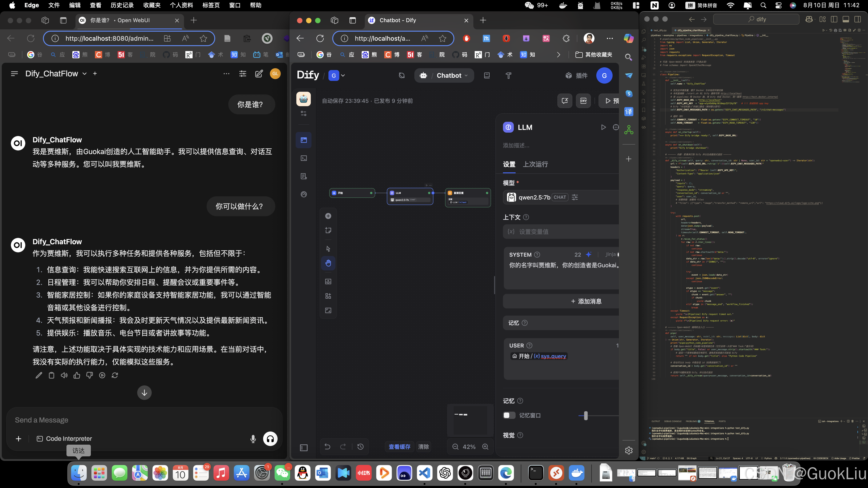Give a thumbs down to the response
Viewport: 868px width, 488px height.
coord(89,375)
